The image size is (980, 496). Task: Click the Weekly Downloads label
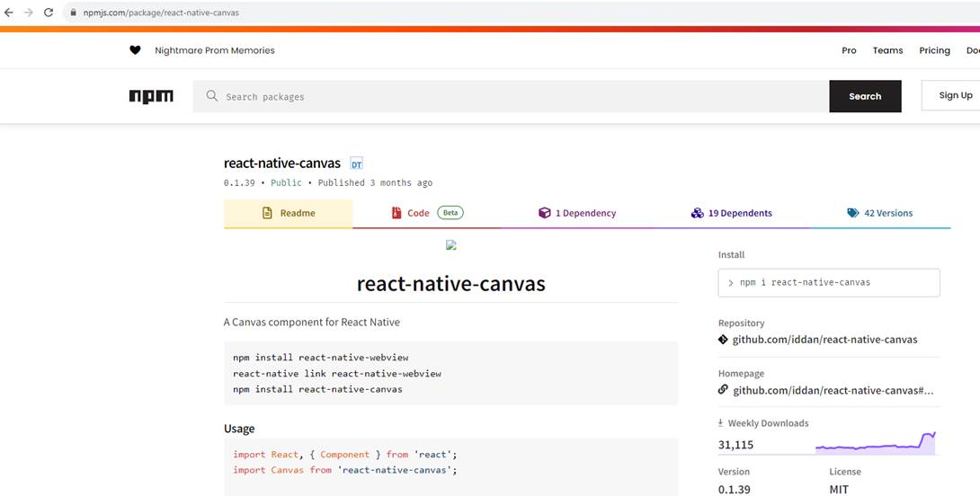768,423
